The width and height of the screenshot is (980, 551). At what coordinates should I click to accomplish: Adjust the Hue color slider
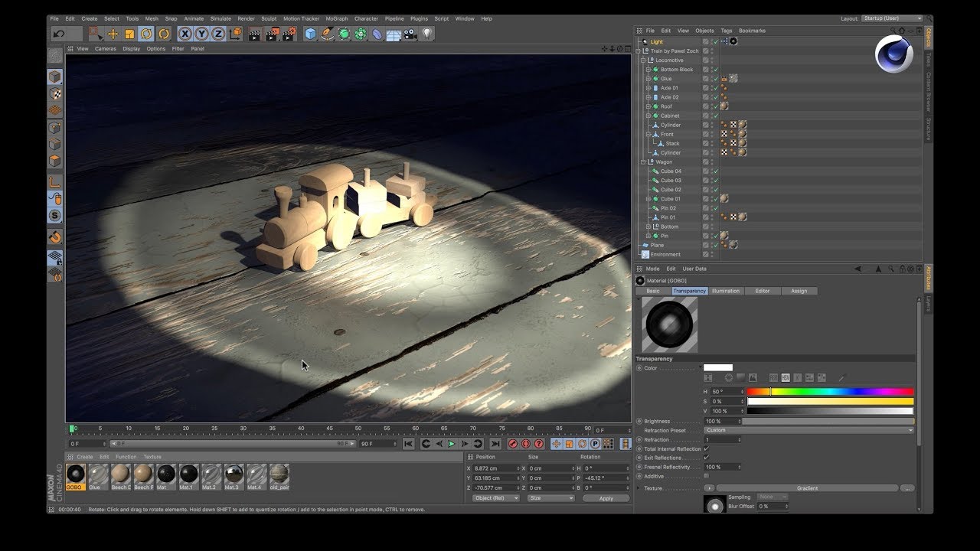coord(830,392)
